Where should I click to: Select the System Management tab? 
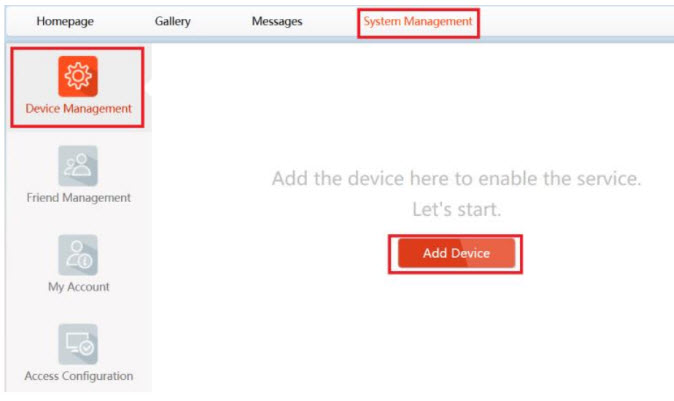[418, 22]
